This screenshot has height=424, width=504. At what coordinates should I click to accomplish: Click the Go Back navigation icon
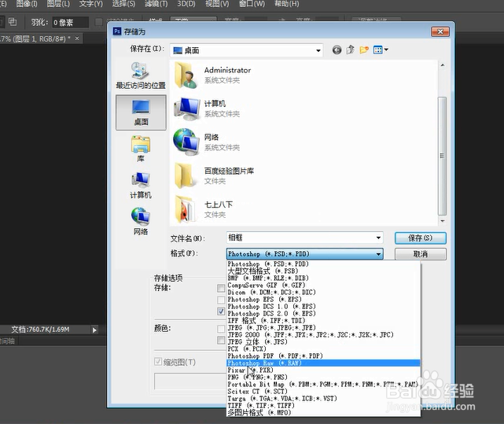click(337, 50)
